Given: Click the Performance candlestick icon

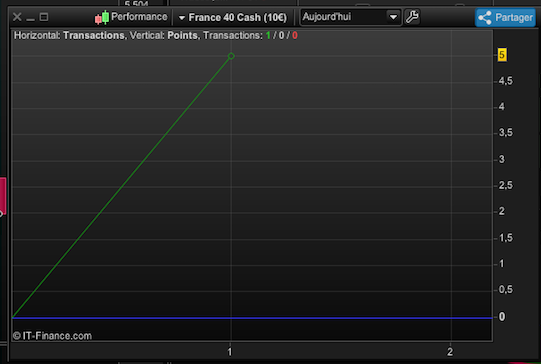Looking at the screenshot, I should 102,18.
